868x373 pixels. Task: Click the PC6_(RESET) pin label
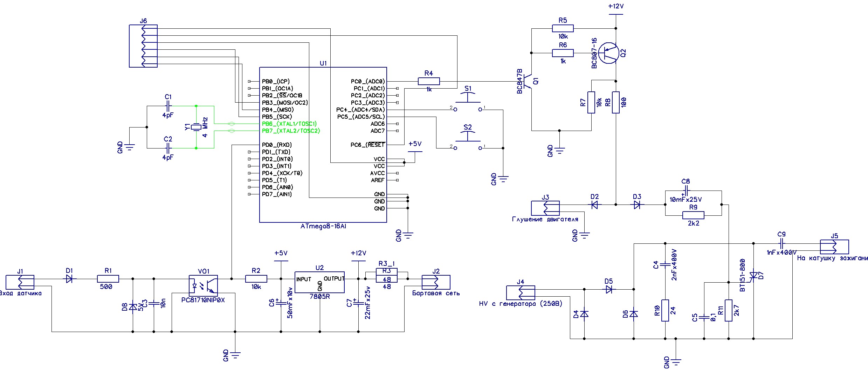[x=368, y=145]
